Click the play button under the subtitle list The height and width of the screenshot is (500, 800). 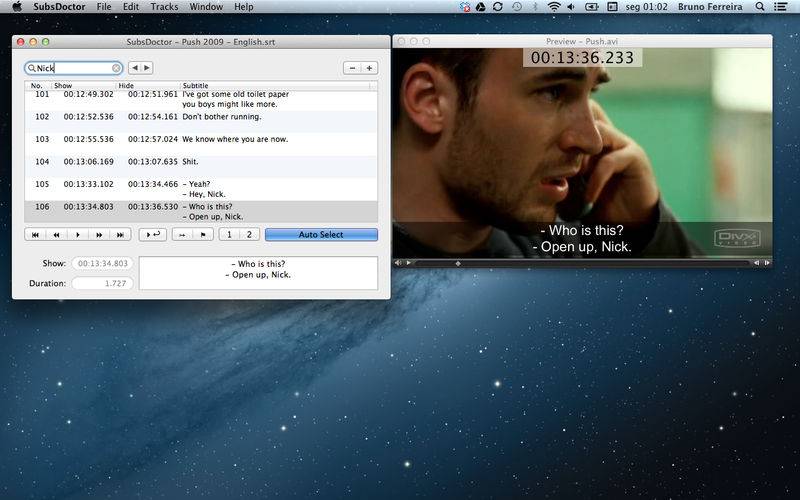pyautogui.click(x=78, y=235)
